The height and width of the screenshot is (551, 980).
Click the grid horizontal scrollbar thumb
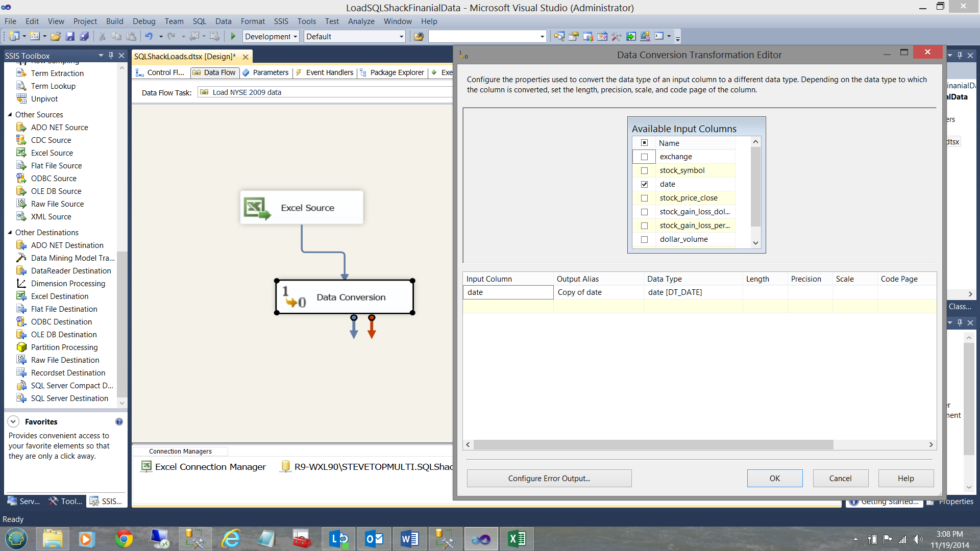(653, 445)
